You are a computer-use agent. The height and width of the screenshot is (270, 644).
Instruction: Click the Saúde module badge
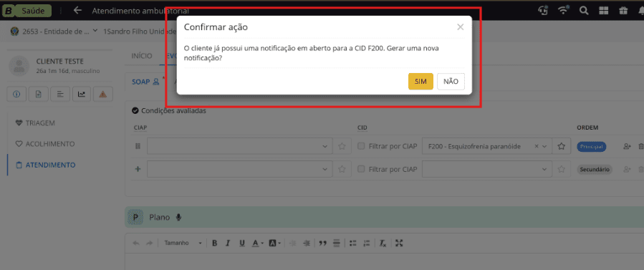click(x=33, y=11)
